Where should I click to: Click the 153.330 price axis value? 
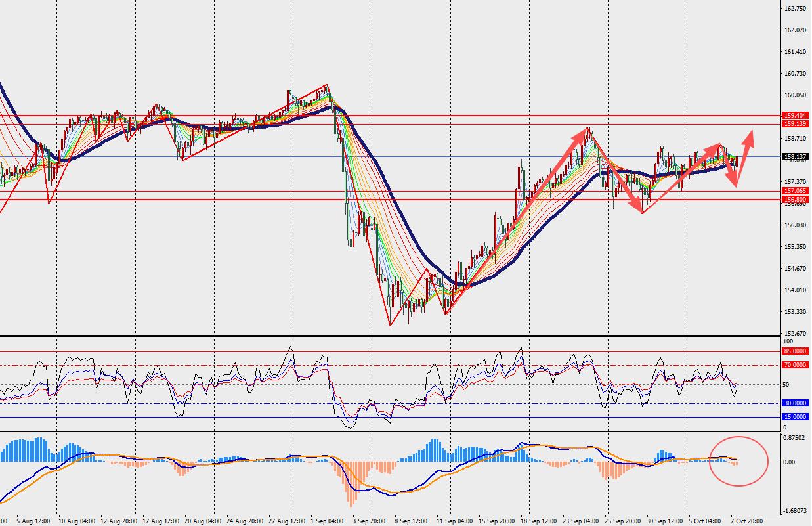795,312
